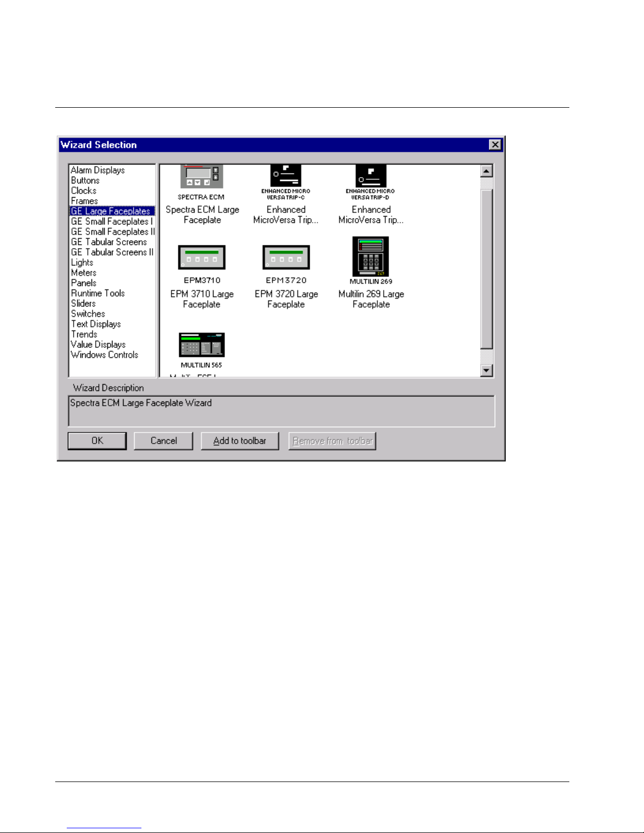This screenshot has width=644, height=833.
Task: Choose the Enhanced MicroVersa Trip-D wizard icon
Action: (371, 176)
